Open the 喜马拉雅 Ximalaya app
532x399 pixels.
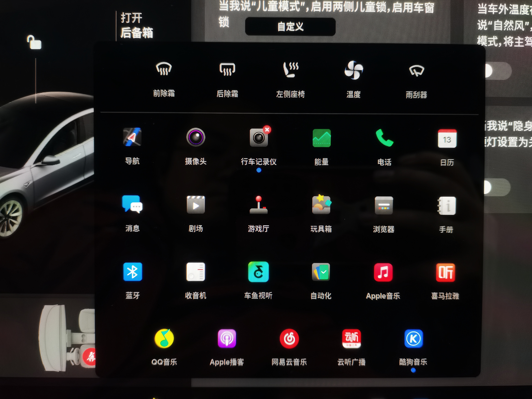445,272
